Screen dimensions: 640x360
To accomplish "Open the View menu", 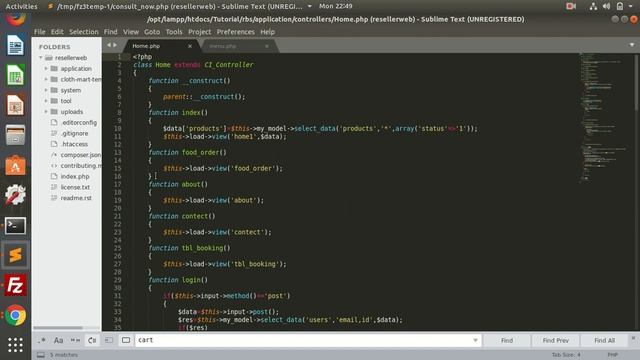I will click(x=131, y=32).
